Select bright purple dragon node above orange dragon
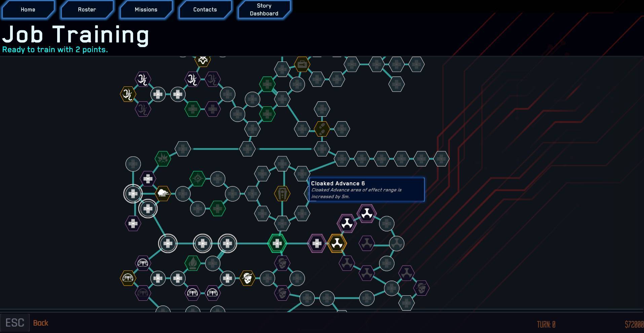Viewport: 644px width, 333px height. (143, 79)
